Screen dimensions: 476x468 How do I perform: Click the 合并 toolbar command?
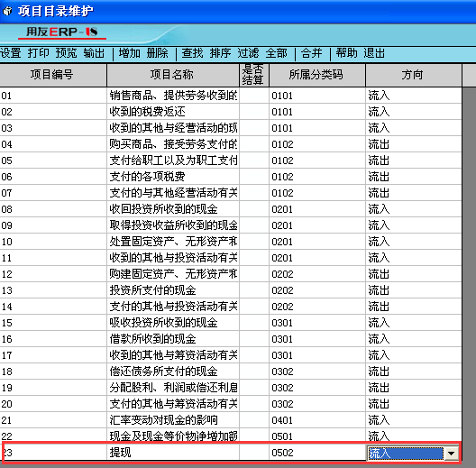[311, 53]
